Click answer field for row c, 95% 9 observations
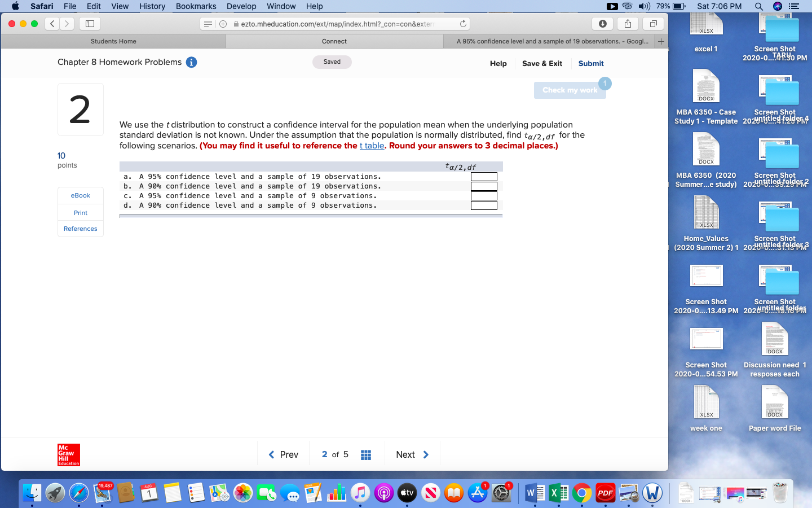Image resolution: width=812 pixels, height=508 pixels. (x=484, y=196)
